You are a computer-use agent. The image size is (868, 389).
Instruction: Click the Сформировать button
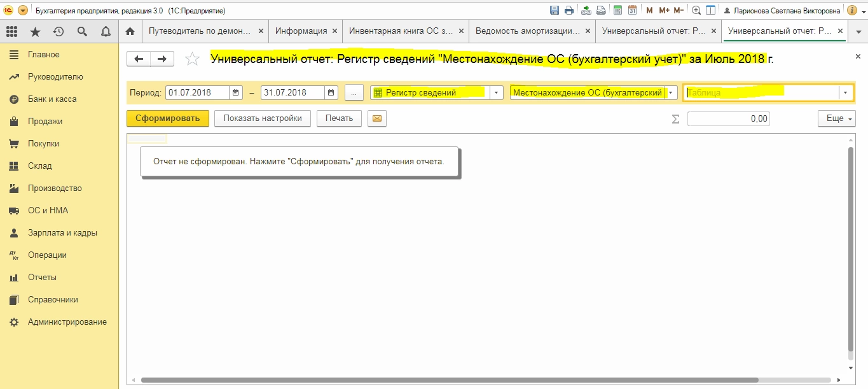(x=168, y=118)
